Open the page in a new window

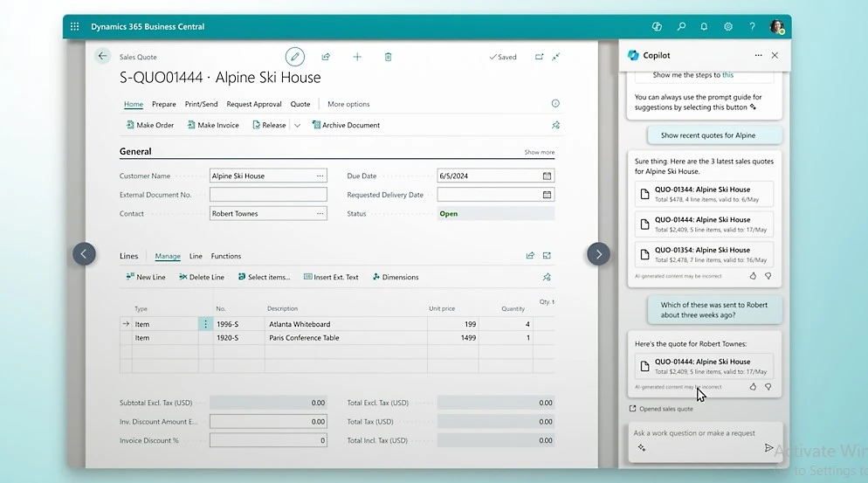click(x=539, y=57)
